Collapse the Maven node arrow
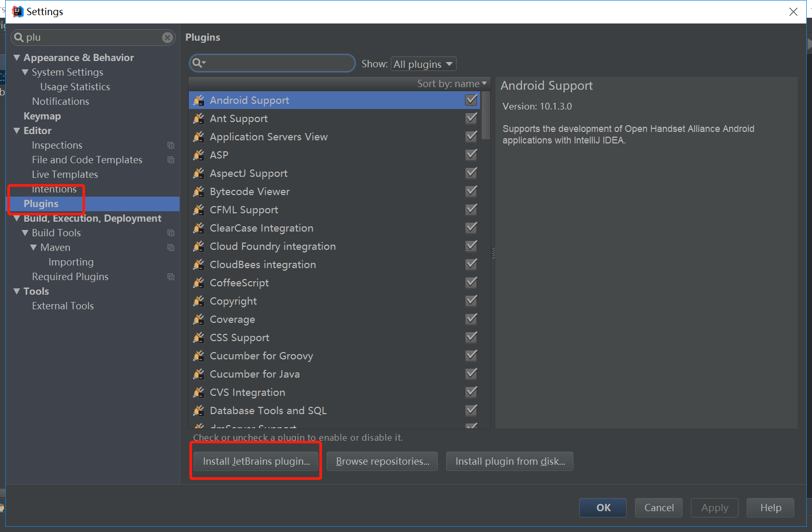 coord(33,247)
